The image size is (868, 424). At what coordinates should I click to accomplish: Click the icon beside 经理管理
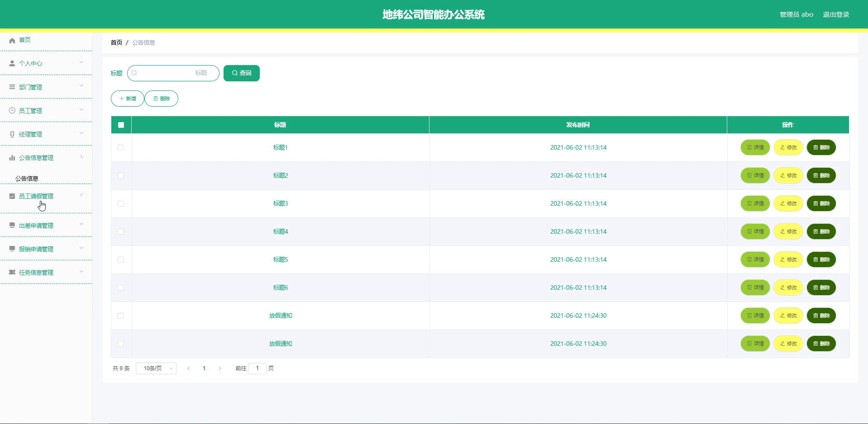12,134
